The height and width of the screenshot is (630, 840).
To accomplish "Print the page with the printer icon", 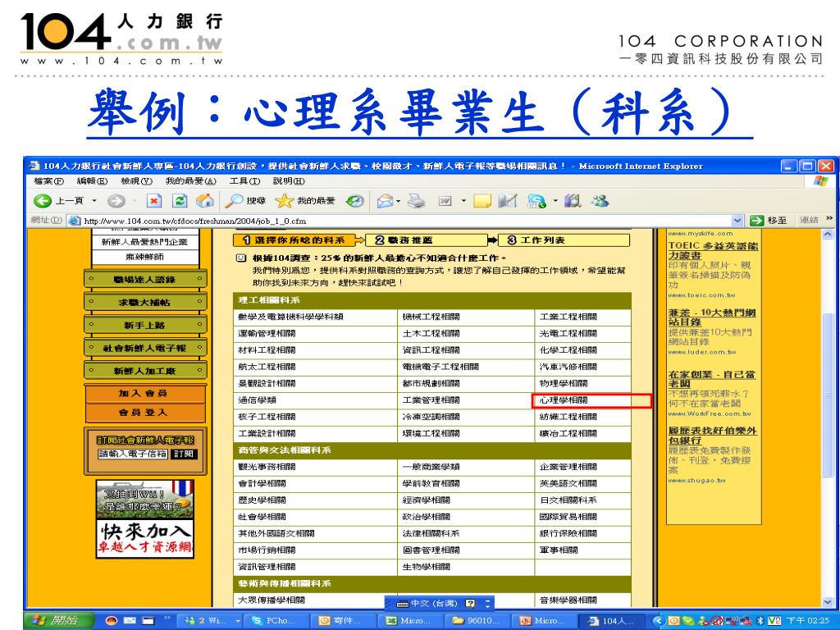I will (x=416, y=201).
